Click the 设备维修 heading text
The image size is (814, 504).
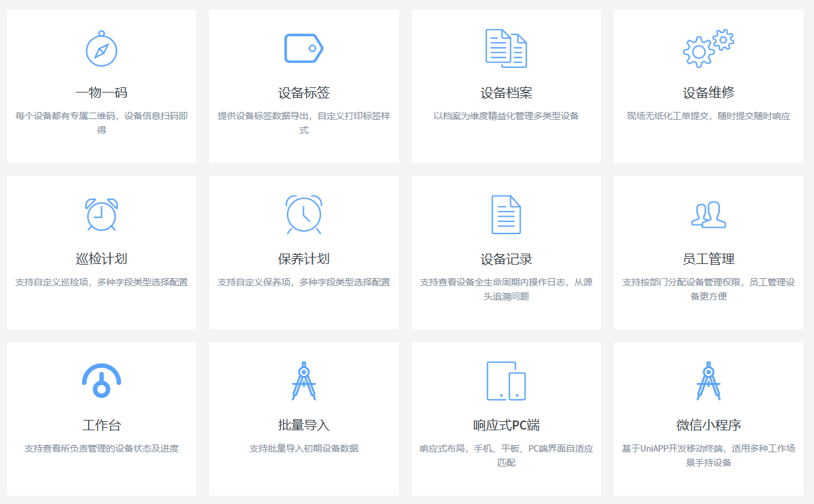(x=708, y=91)
